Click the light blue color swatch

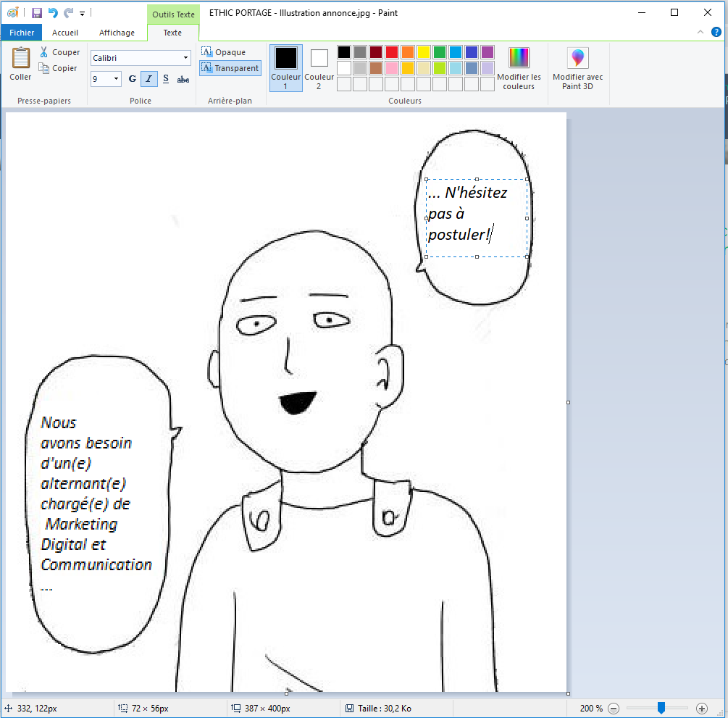(456, 68)
